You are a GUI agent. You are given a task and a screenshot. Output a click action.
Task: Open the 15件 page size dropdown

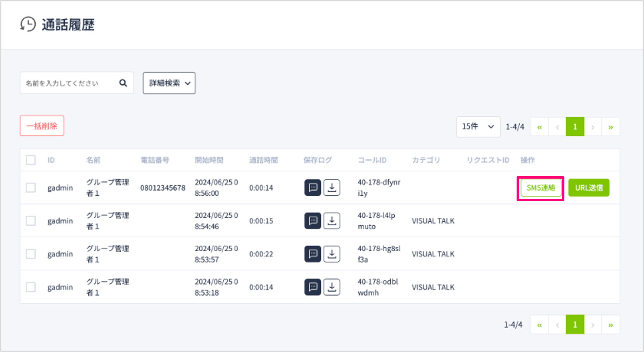[x=478, y=127]
